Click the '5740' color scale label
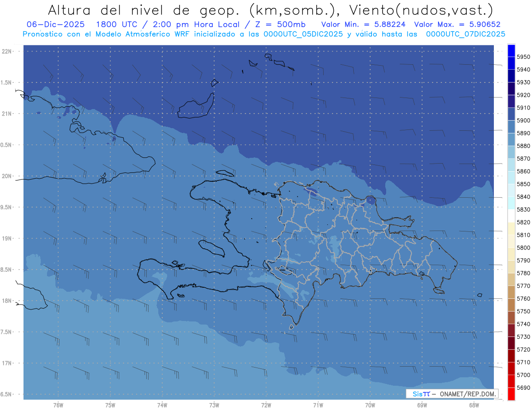This screenshot has width=532, height=411. pyautogui.click(x=523, y=324)
